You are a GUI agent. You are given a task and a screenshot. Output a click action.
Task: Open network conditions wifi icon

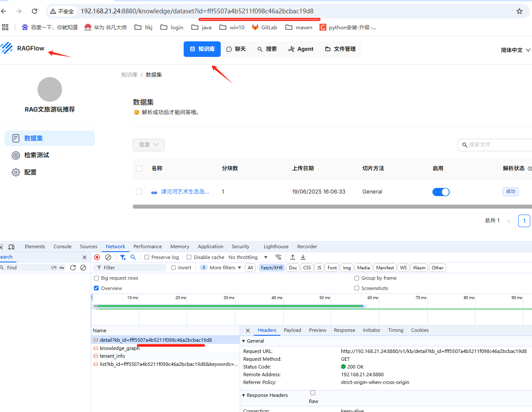[x=278, y=257]
